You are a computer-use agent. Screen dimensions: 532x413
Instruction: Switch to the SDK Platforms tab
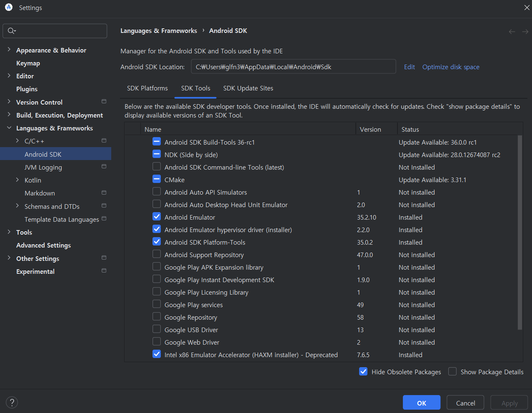coord(147,88)
